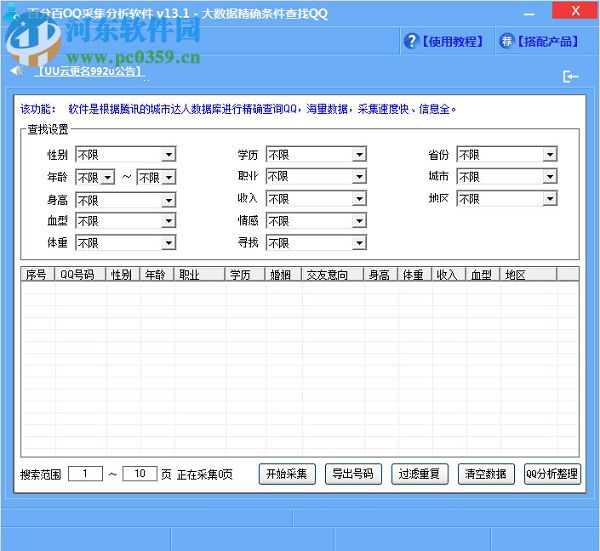Screen dimensions: 600x551
Task: Click the coupon icon beside 搭配产品
Action: coord(506,41)
